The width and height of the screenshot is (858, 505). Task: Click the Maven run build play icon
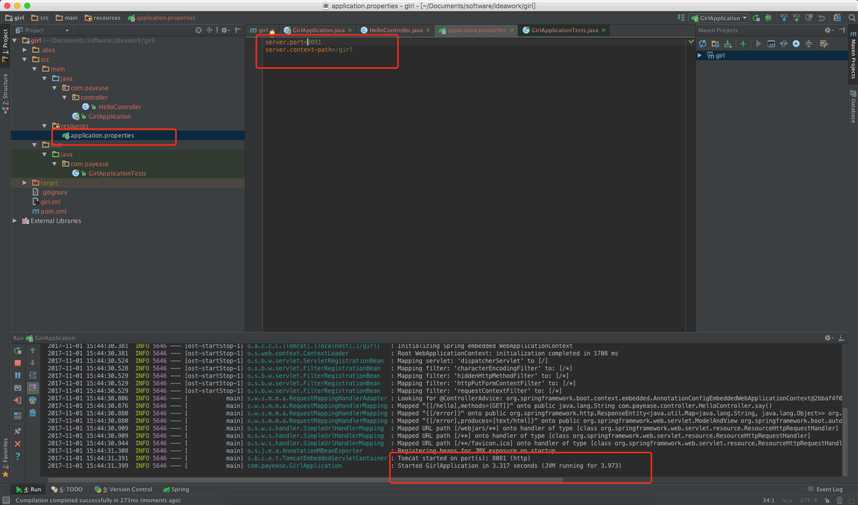758,43
